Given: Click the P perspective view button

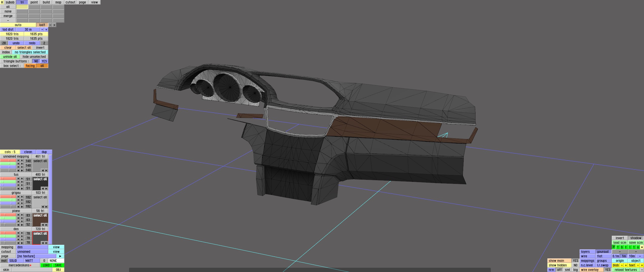Looking at the screenshot, I should (x=614, y=247).
